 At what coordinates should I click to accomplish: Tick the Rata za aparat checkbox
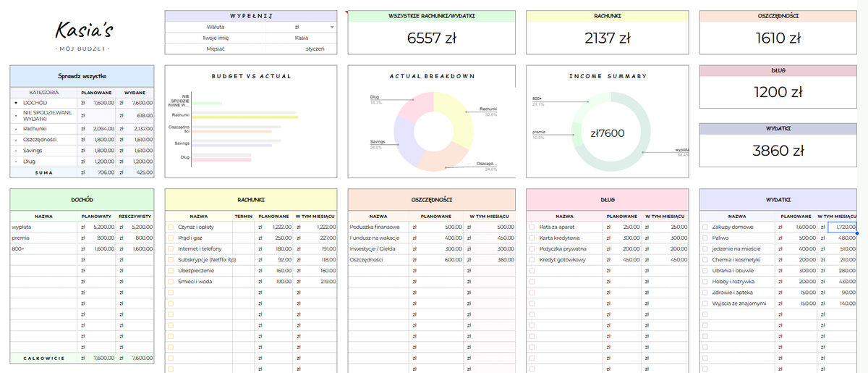tap(532, 227)
